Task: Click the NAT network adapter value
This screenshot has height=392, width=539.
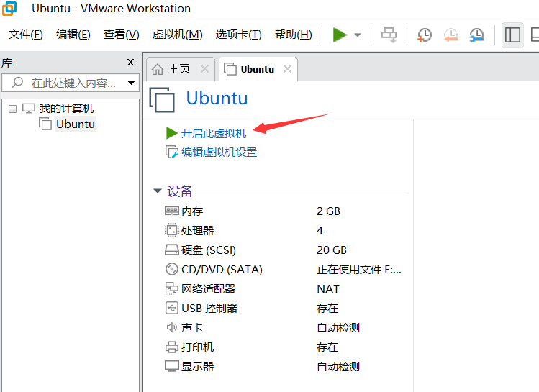Action: pyautogui.click(x=328, y=288)
